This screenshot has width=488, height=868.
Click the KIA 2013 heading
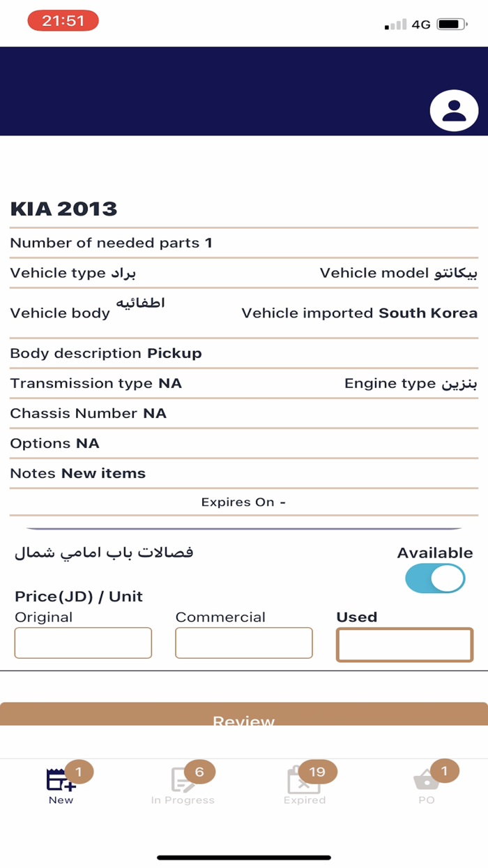click(63, 209)
